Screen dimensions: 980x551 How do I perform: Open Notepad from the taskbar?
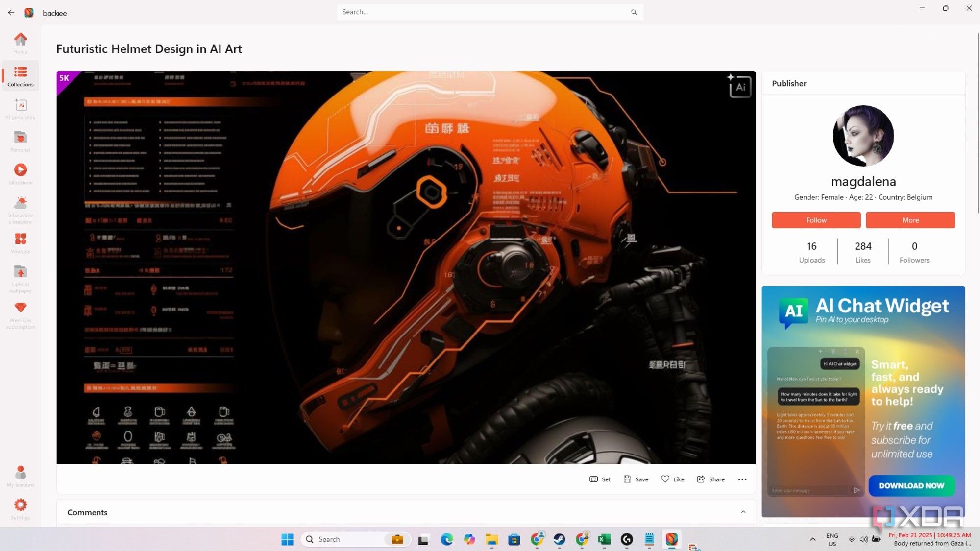(x=649, y=539)
